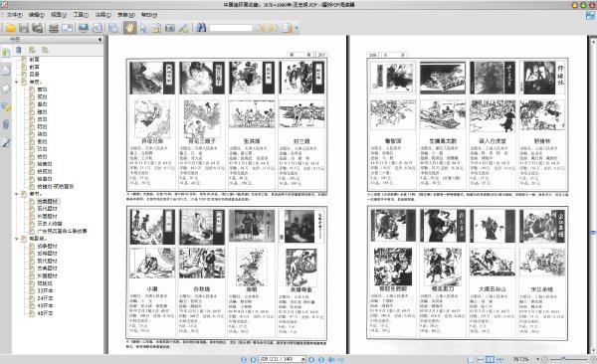597x364 pixels.
Task: Go to previous page button
Action: click(x=253, y=359)
